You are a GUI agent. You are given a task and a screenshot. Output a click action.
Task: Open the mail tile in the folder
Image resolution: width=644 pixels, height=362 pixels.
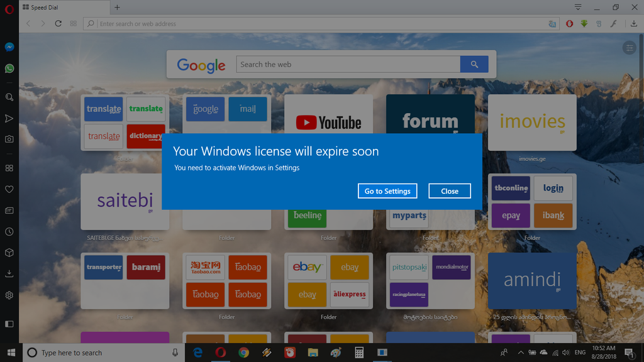[x=248, y=109]
